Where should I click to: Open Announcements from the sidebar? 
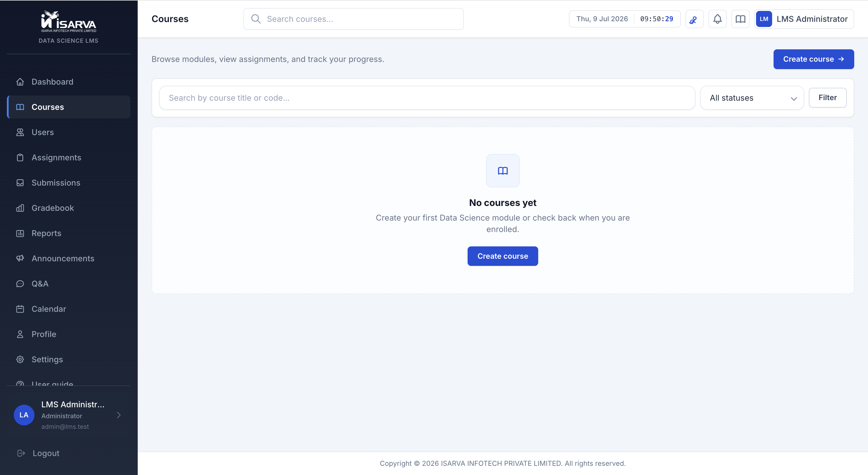click(x=68, y=258)
